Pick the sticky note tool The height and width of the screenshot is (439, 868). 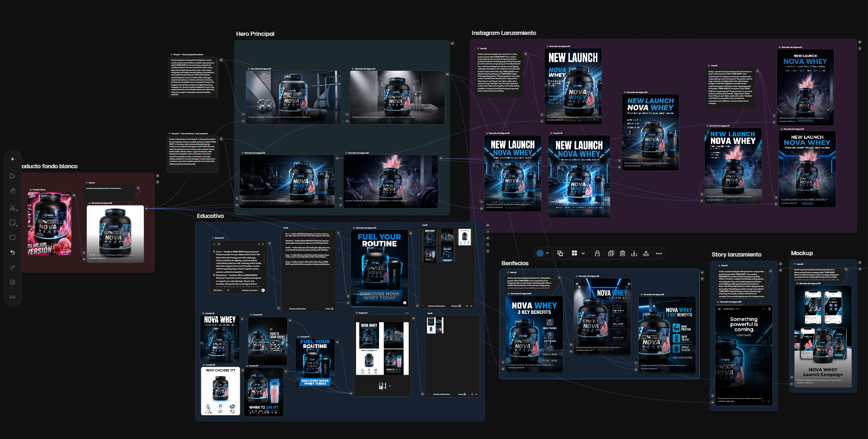pos(12,223)
